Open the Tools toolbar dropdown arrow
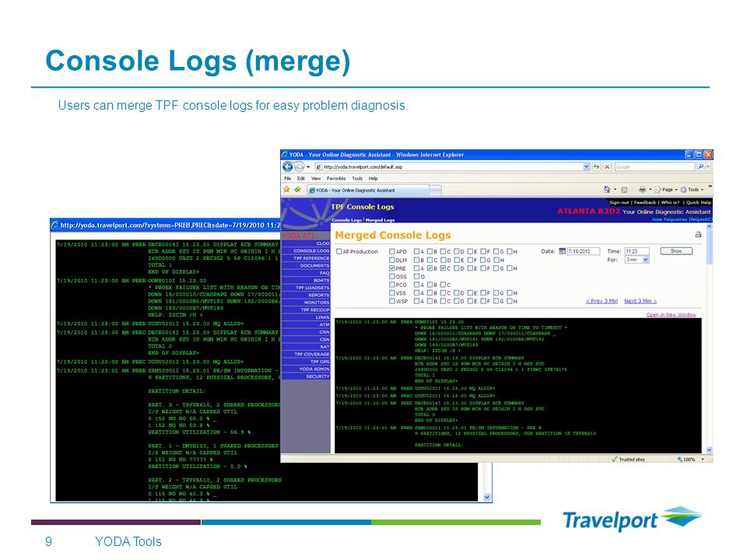The image size is (747, 560). pyautogui.click(x=702, y=190)
